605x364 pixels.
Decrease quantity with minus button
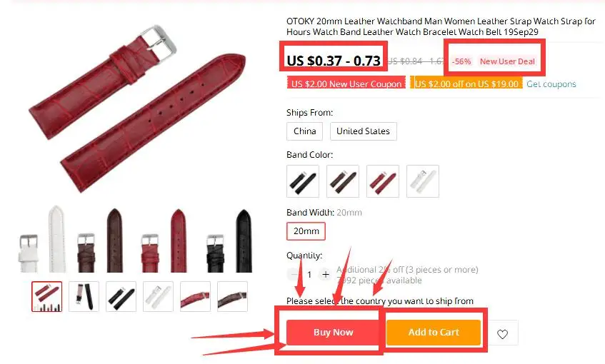[294, 275]
